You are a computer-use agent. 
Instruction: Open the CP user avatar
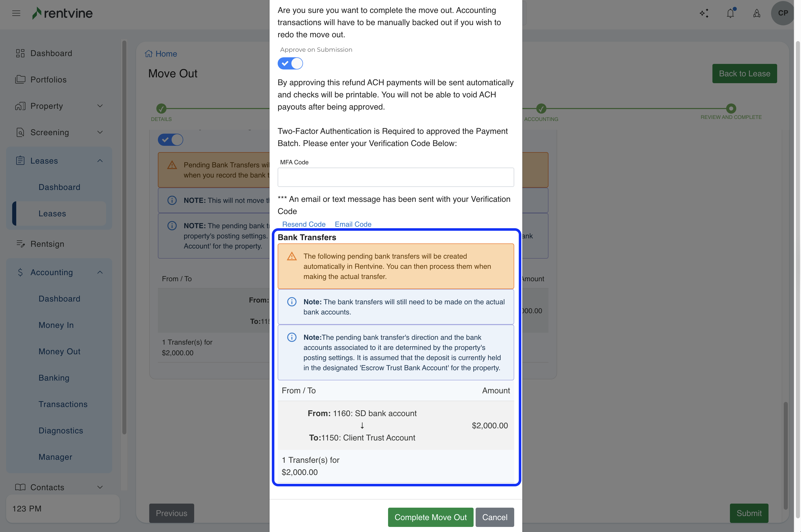(x=783, y=13)
